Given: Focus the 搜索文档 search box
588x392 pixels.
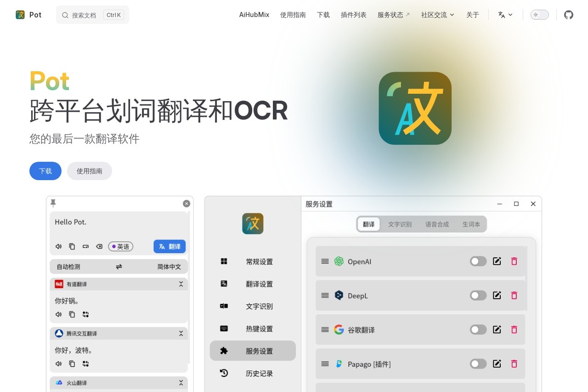Looking at the screenshot, I should (92, 15).
